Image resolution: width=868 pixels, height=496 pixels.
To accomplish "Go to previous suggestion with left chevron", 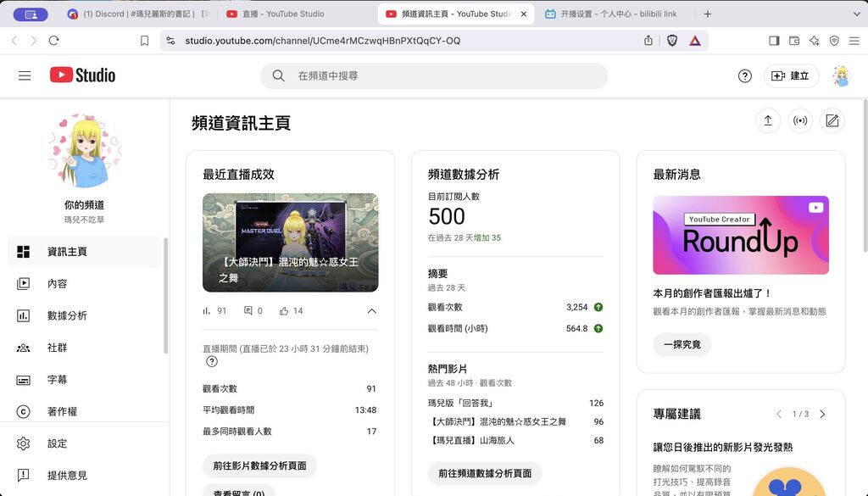I will point(779,414).
